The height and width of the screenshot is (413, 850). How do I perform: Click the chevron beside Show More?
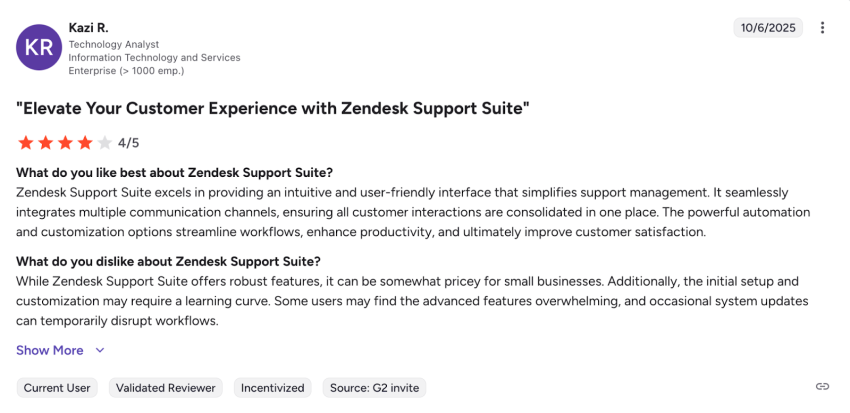pos(100,351)
